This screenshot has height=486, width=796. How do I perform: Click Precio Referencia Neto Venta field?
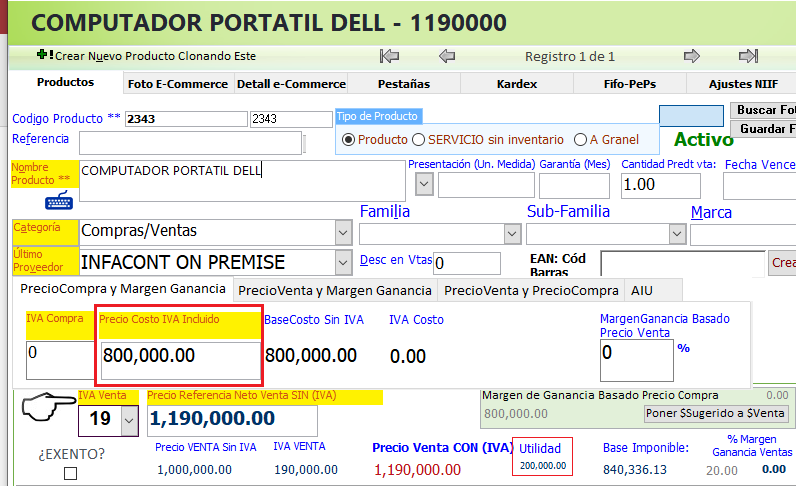pos(233,420)
